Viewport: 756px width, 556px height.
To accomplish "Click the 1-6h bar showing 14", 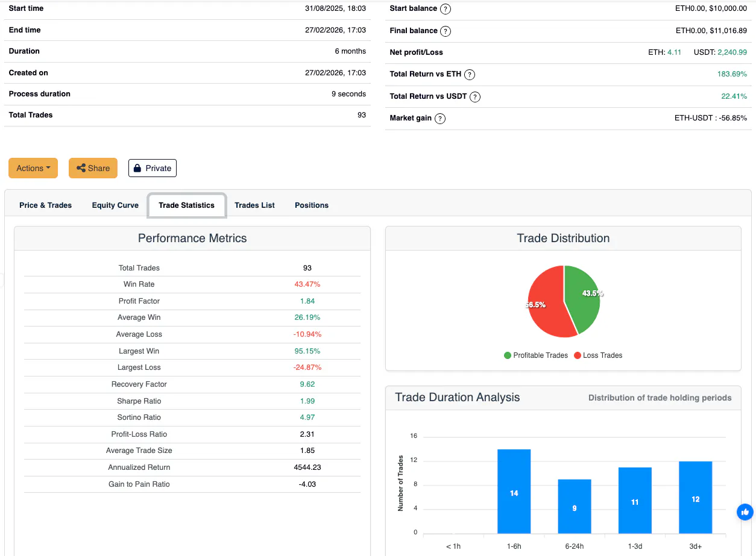I will [514, 491].
